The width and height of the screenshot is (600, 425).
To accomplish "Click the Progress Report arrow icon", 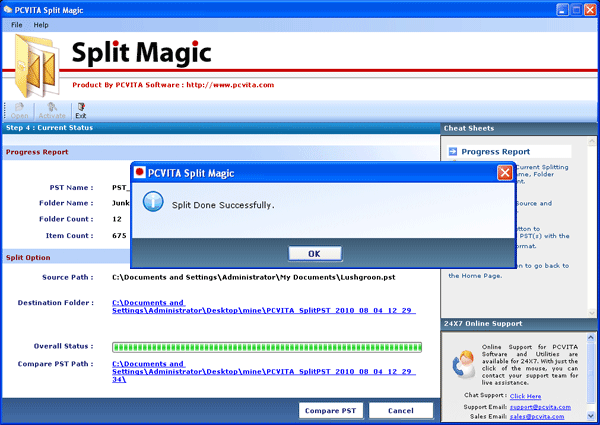I will (x=453, y=152).
